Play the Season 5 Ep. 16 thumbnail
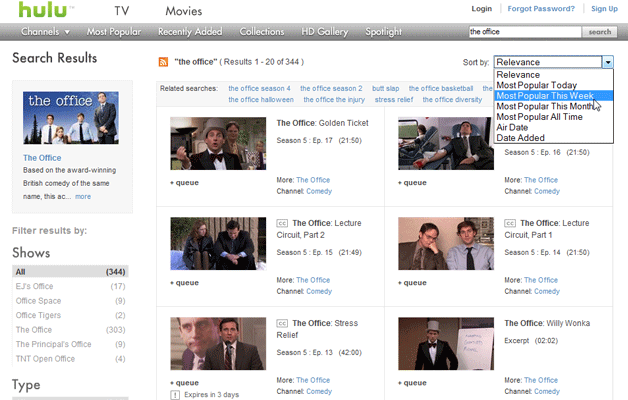The width and height of the screenshot is (628, 400). (446, 143)
